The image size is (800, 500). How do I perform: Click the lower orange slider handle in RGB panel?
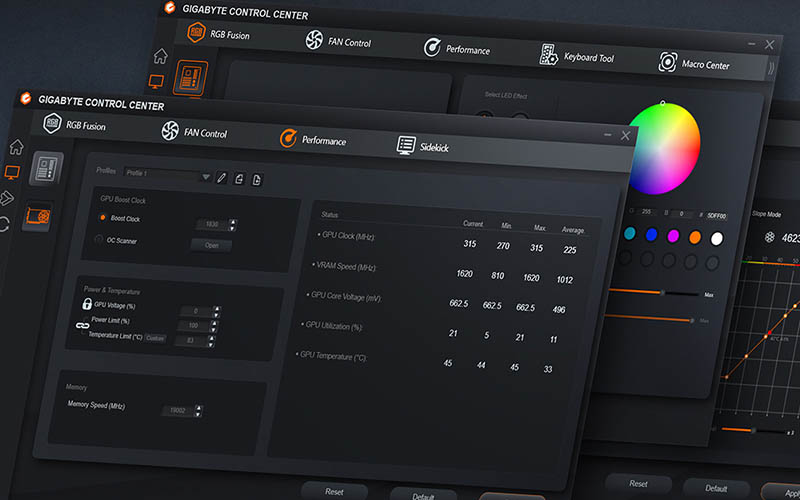[x=692, y=320]
